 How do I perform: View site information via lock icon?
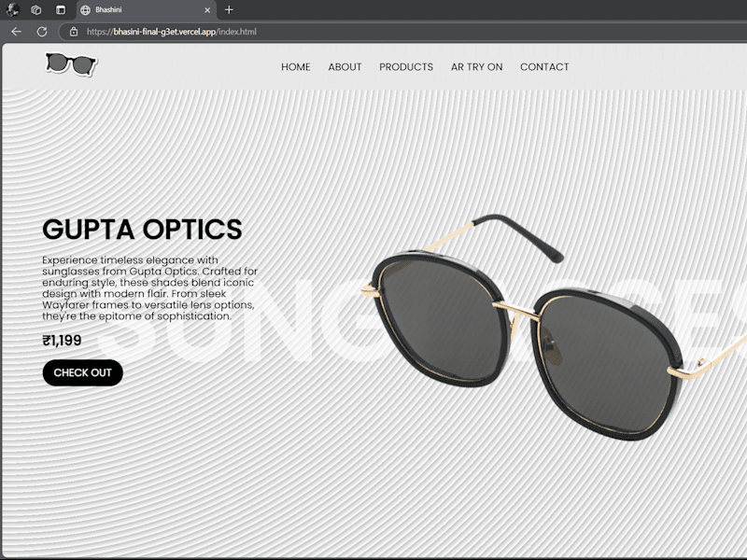74,32
